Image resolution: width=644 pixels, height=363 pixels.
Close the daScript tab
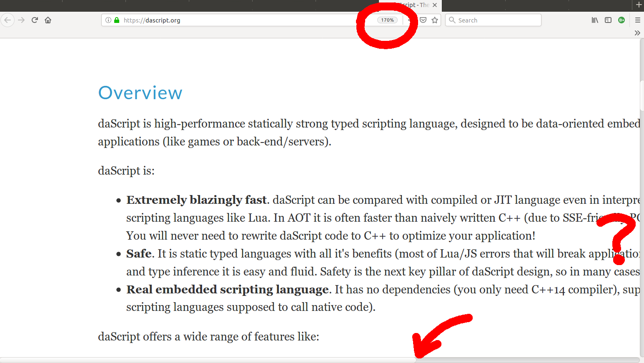tap(435, 5)
